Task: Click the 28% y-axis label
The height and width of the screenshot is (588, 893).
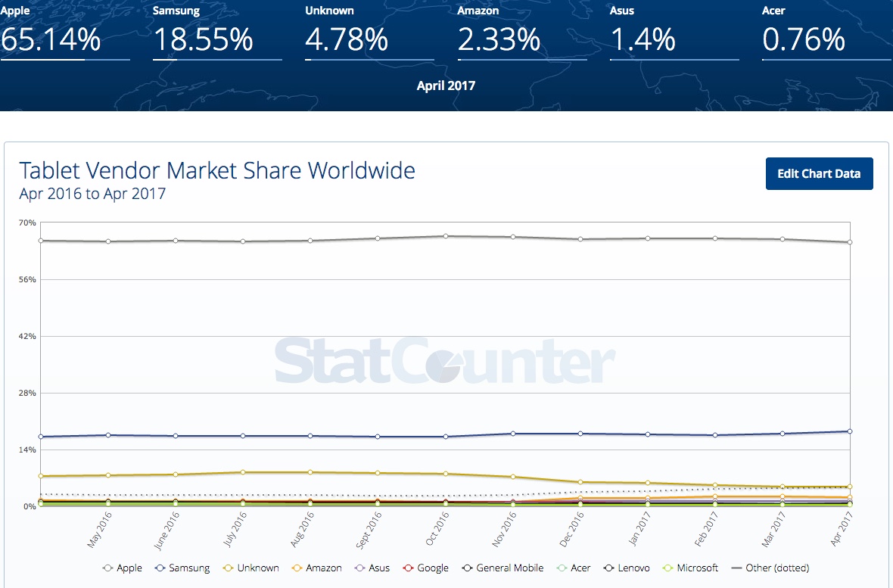Action: pos(27,394)
